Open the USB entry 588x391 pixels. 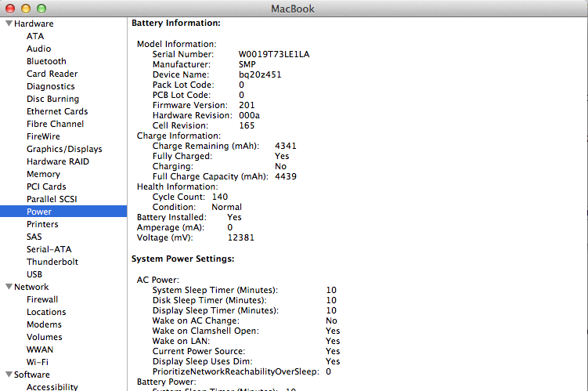click(34, 274)
